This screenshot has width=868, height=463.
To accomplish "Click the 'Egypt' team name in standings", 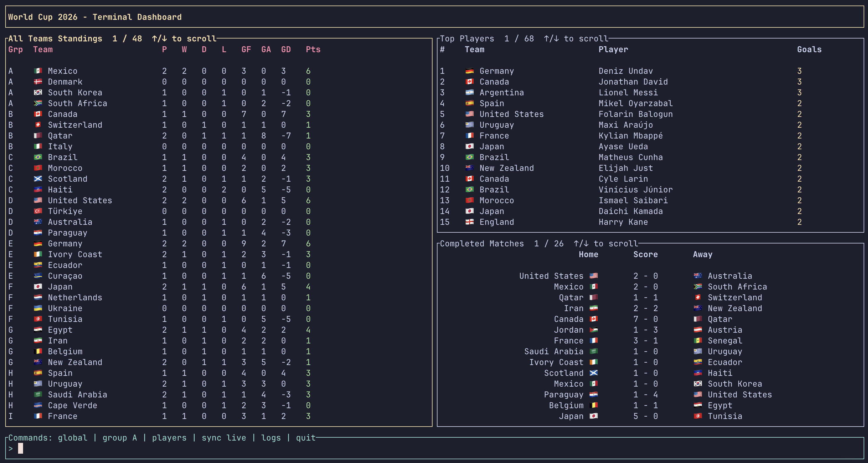I will [60, 330].
